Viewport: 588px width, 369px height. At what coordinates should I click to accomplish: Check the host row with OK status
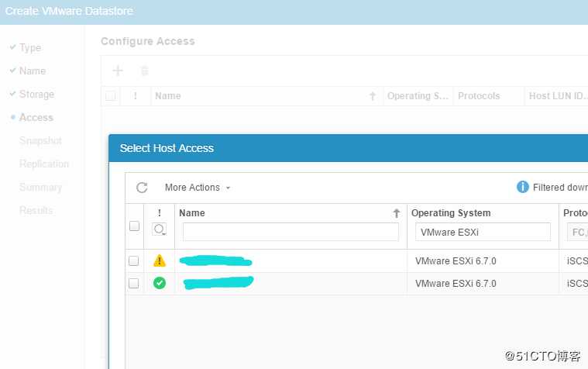133,284
